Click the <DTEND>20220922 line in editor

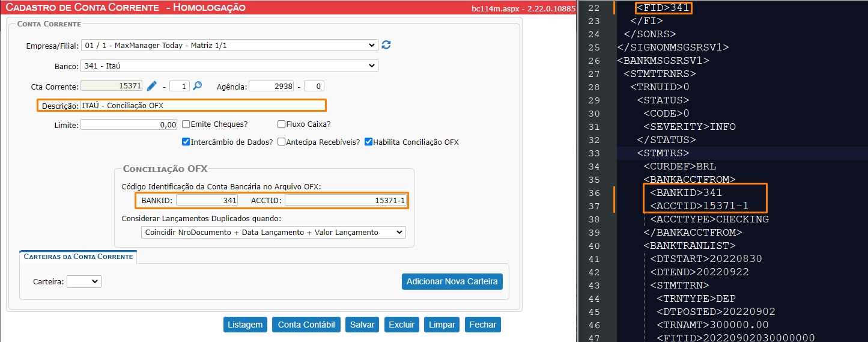tap(699, 272)
